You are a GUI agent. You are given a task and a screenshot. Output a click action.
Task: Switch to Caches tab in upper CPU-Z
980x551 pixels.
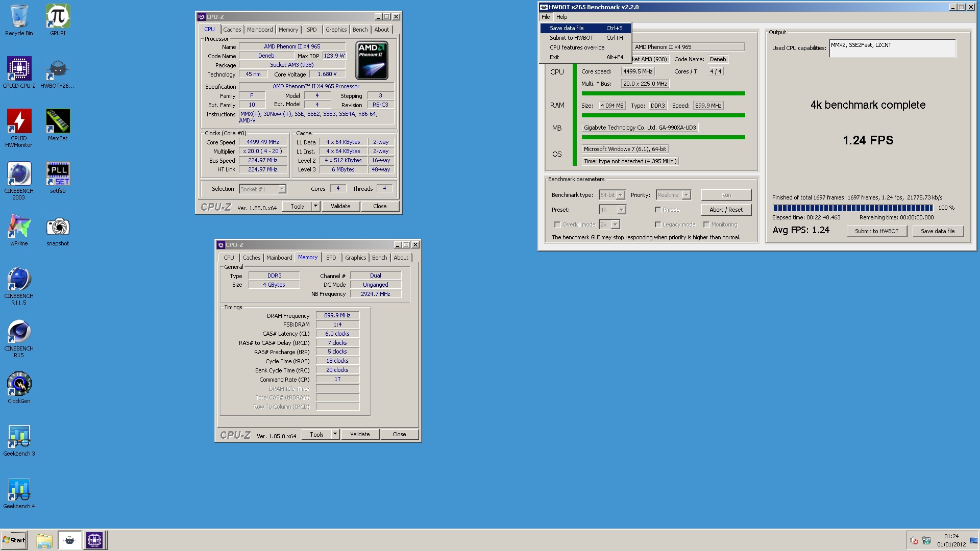tap(232, 30)
